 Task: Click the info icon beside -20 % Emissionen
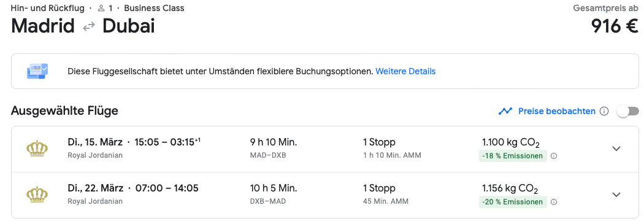tap(554, 203)
